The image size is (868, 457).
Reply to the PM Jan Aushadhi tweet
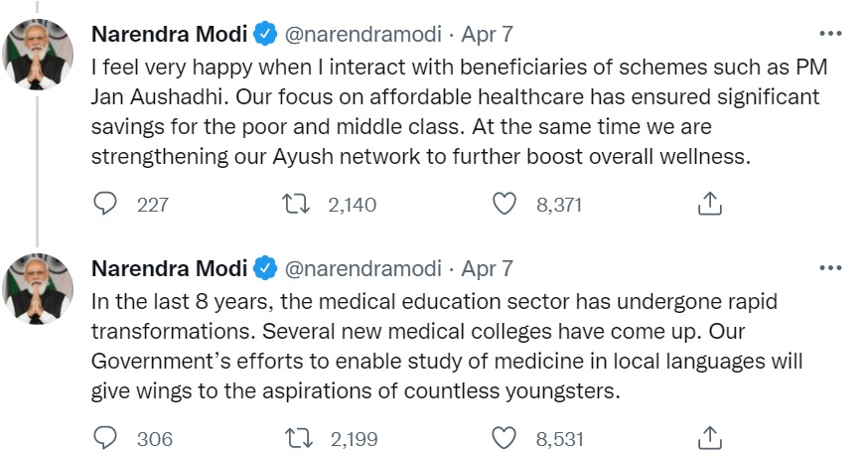tap(105, 205)
